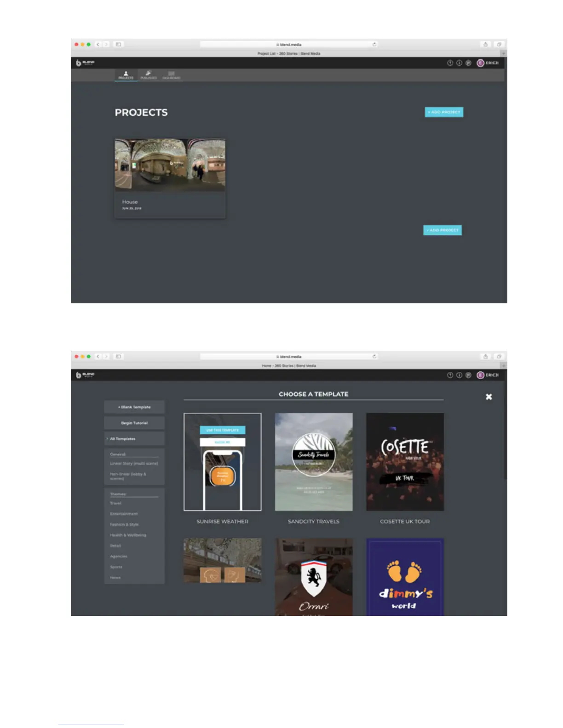The image size is (563, 728).
Task: Click chat icon in Project List window header
Action: point(468,63)
